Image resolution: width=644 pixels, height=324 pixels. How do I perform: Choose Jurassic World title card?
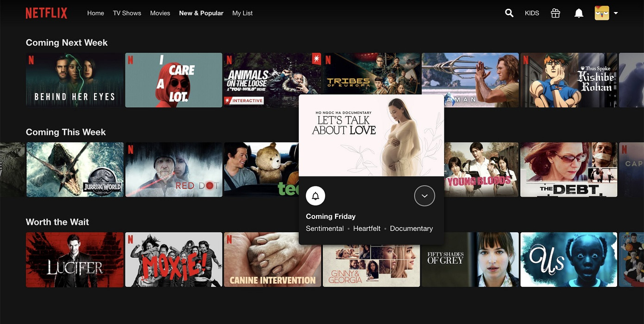(x=75, y=170)
